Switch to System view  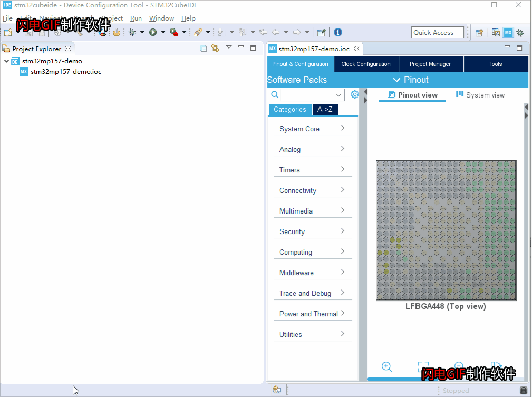click(480, 95)
